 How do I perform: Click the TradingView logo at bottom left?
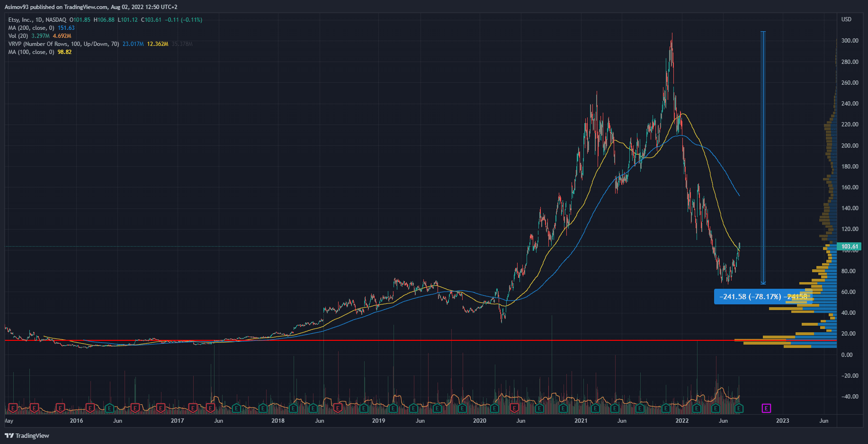pos(27,435)
